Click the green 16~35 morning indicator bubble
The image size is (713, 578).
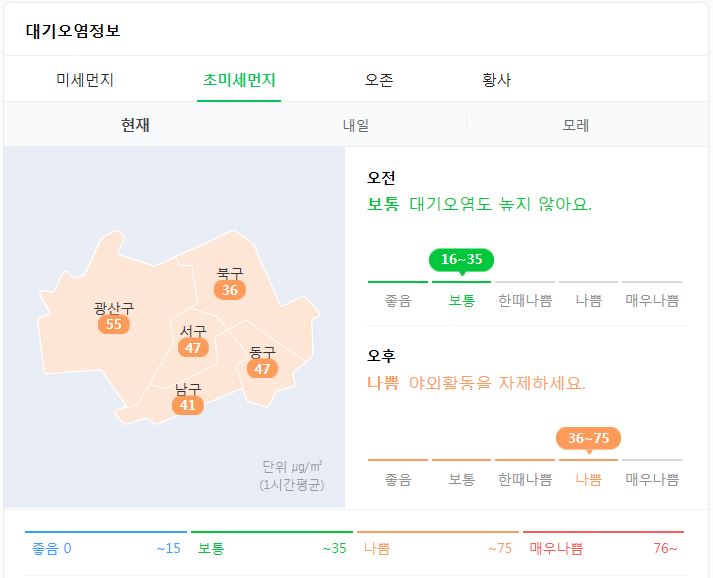pyautogui.click(x=461, y=260)
